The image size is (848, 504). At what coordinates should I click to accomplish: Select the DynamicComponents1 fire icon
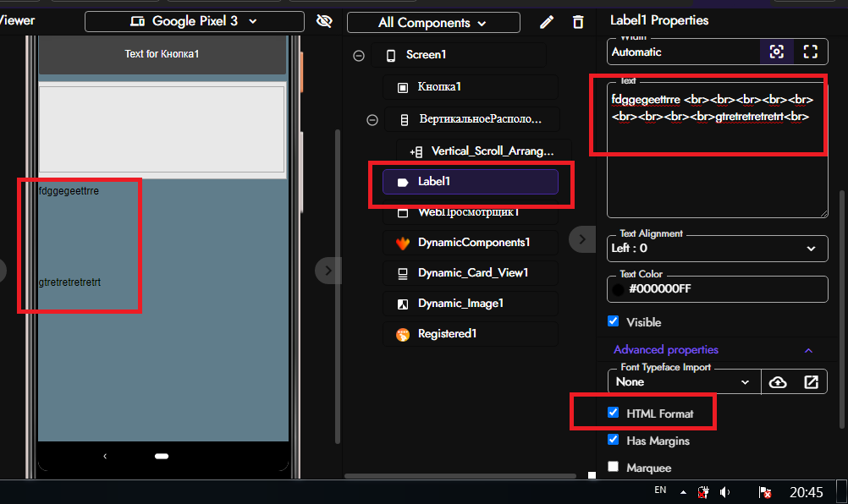[x=403, y=243]
